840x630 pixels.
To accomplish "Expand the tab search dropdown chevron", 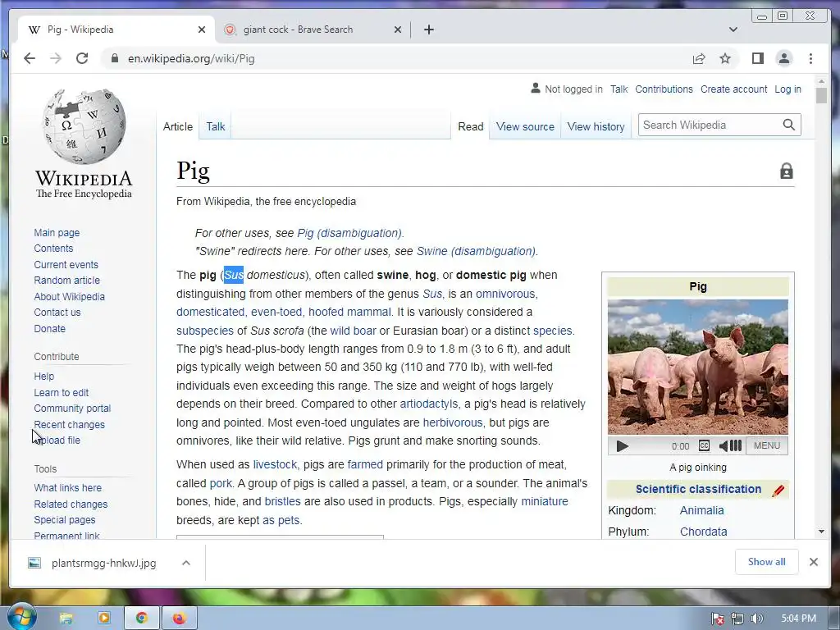I will pos(733,30).
